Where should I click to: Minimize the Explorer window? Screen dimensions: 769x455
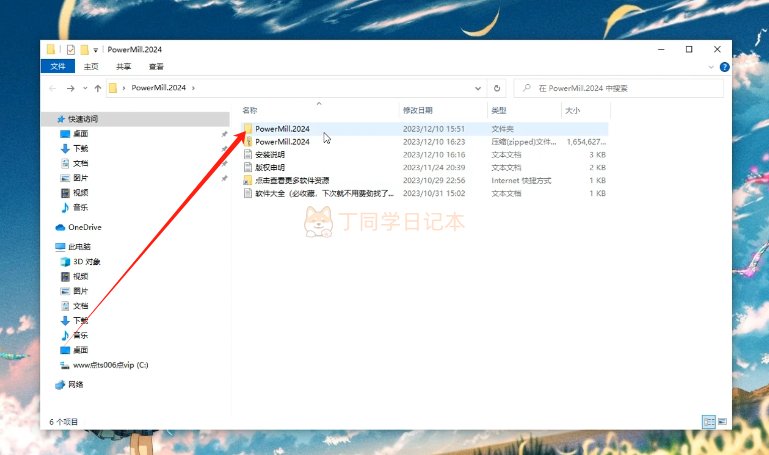(661, 50)
